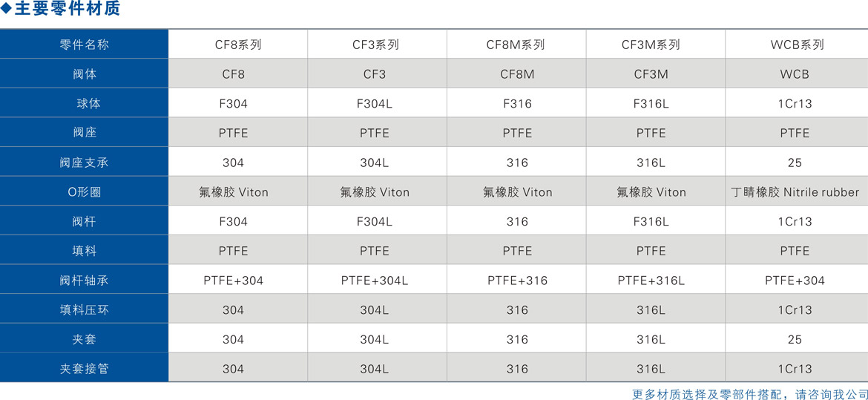
Task: Click the 阀体 row label
Action: click(x=84, y=74)
